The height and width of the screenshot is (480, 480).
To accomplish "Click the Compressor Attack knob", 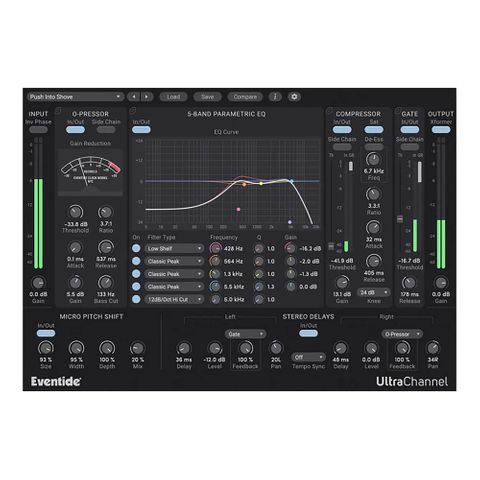I will pos(373,228).
